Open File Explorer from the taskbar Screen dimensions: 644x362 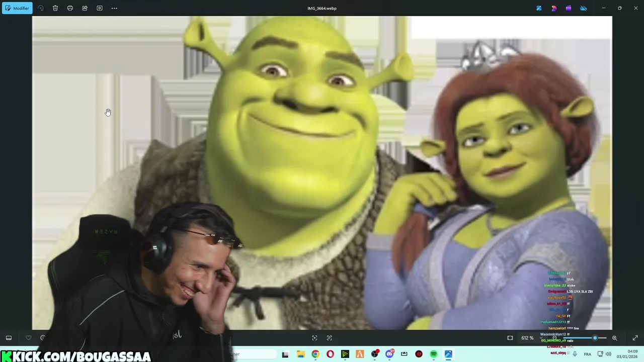[300, 354]
